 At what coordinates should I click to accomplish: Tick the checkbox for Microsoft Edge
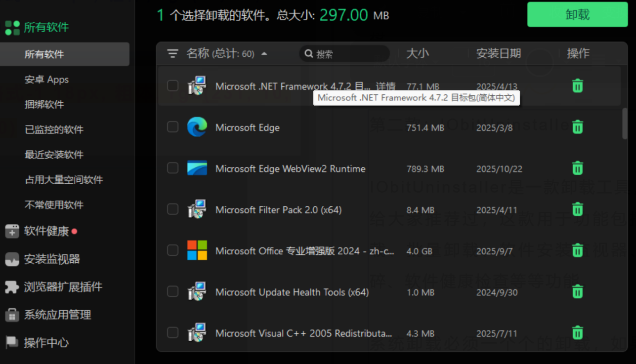pyautogui.click(x=172, y=127)
